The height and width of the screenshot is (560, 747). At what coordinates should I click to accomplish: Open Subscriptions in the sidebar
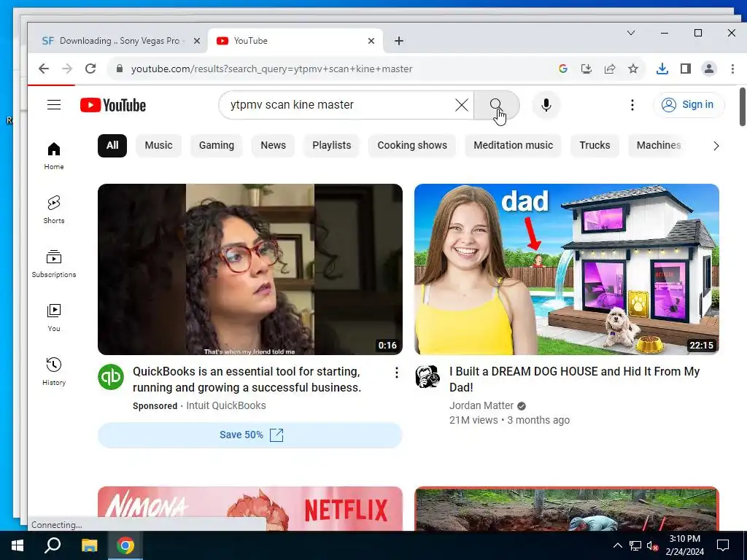coord(54,264)
